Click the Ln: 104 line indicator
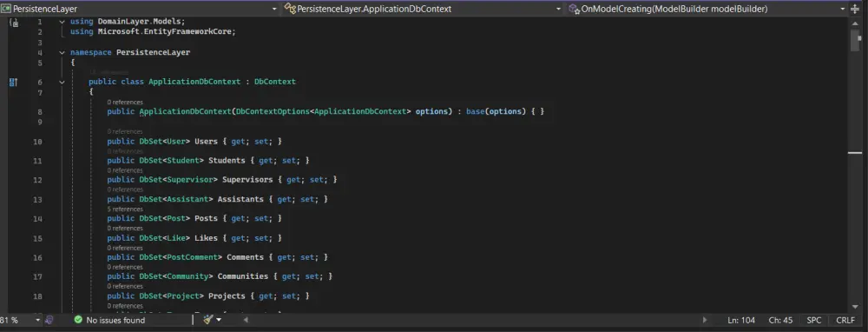Screen dimensions: 868x332 tap(741, 321)
